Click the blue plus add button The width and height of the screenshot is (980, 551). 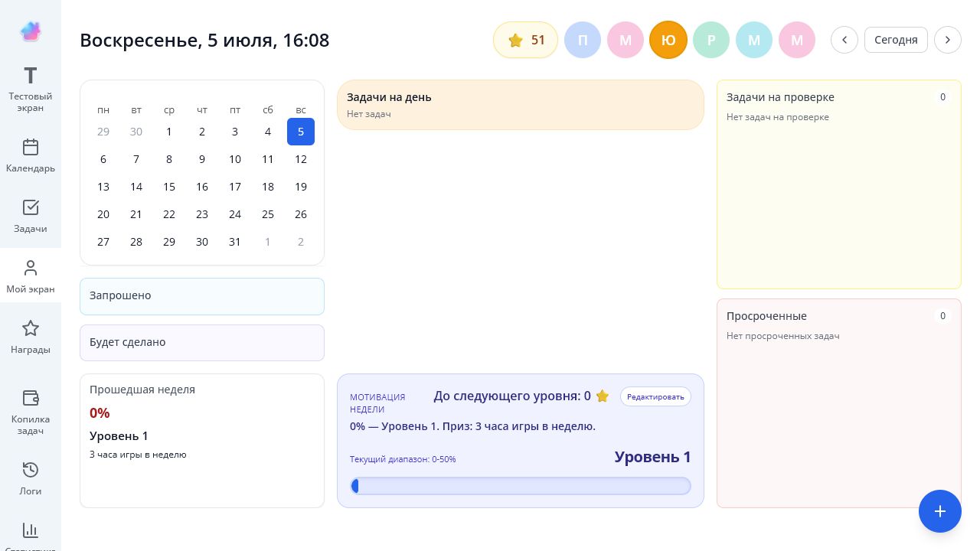[940, 511]
